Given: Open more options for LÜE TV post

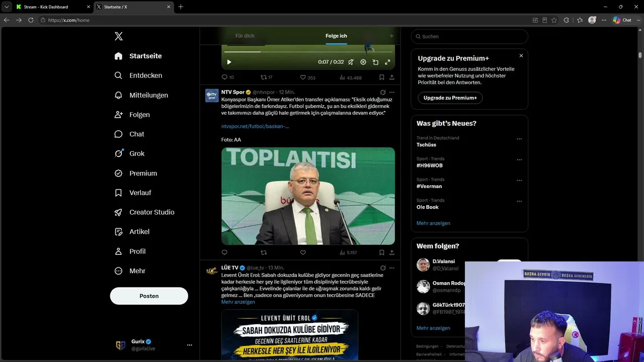Looking at the screenshot, I should 392,268.
